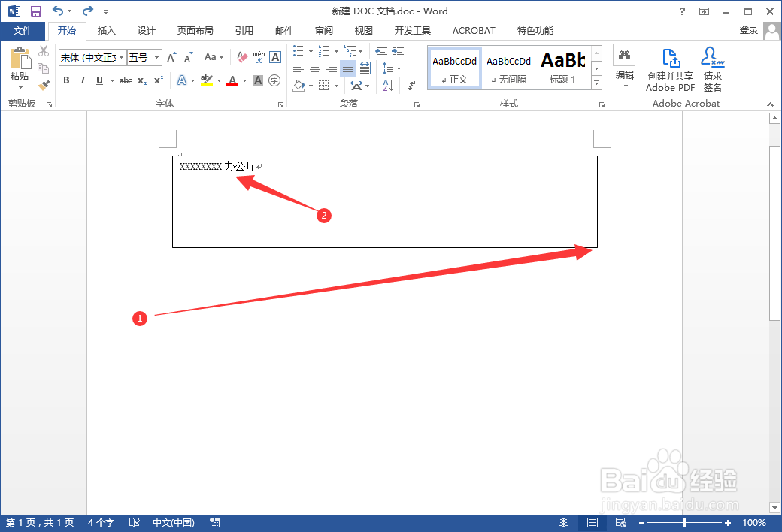782x532 pixels.
Task: Activate the Format Painter brush
Action: 44,85
